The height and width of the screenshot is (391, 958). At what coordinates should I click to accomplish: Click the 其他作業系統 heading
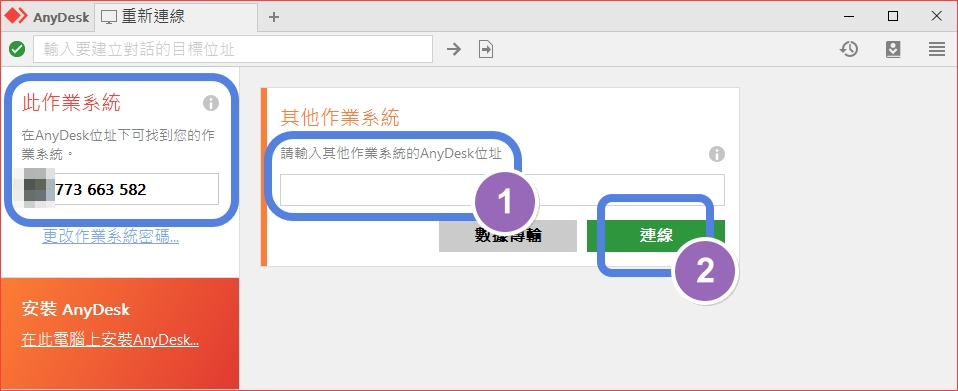click(x=340, y=117)
